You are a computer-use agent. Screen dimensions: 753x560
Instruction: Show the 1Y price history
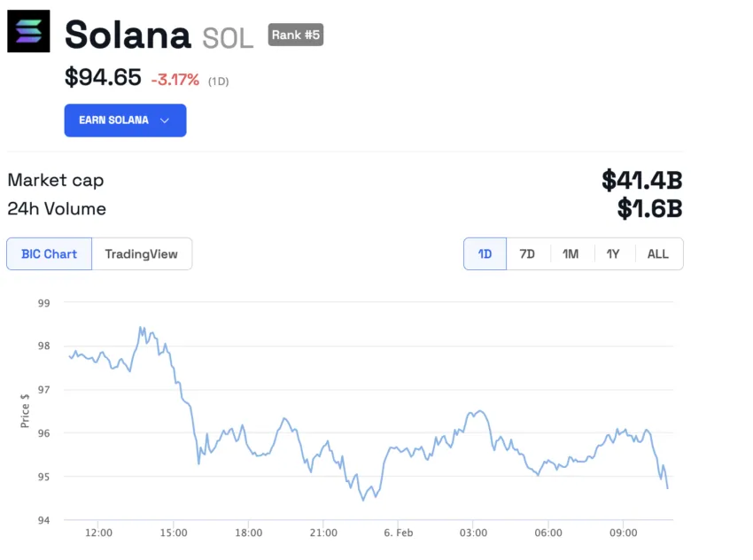coord(613,254)
